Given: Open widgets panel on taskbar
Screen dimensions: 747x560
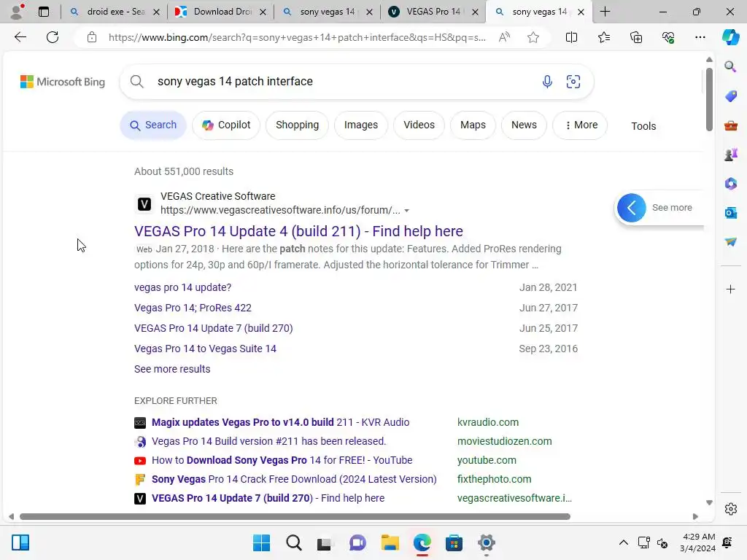Looking at the screenshot, I should (20, 542).
